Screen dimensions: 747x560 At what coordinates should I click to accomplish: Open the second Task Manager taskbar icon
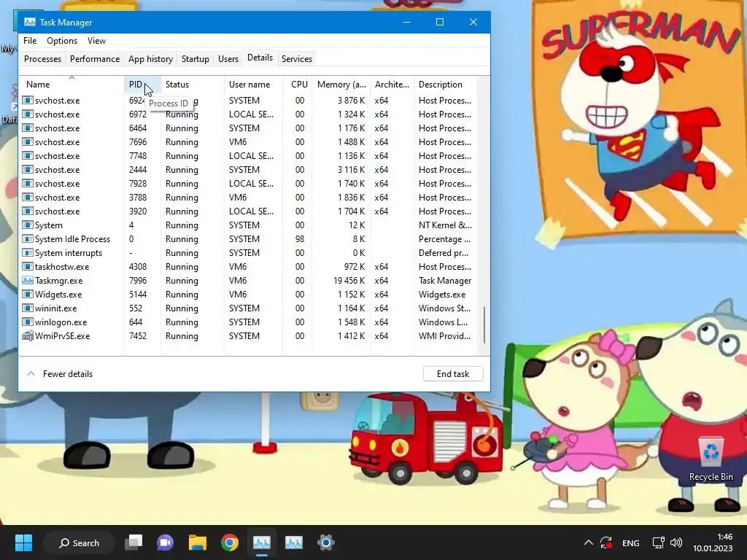[x=293, y=542]
